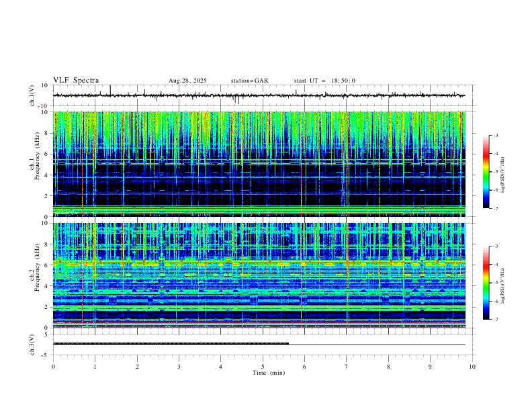Click the red vertical spike near minute 6 in ch.1
The height and width of the screenshot is (411, 532).
(302, 164)
